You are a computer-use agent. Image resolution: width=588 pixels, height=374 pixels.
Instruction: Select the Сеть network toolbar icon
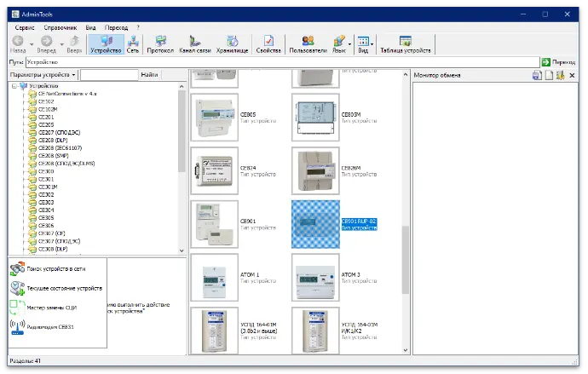[x=133, y=43]
